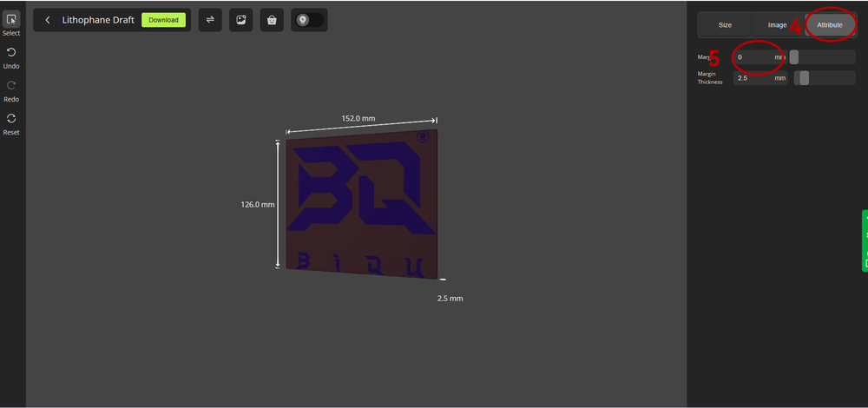Image resolution: width=868 pixels, height=408 pixels.
Task: Go back using the left chevron
Action: tap(47, 20)
